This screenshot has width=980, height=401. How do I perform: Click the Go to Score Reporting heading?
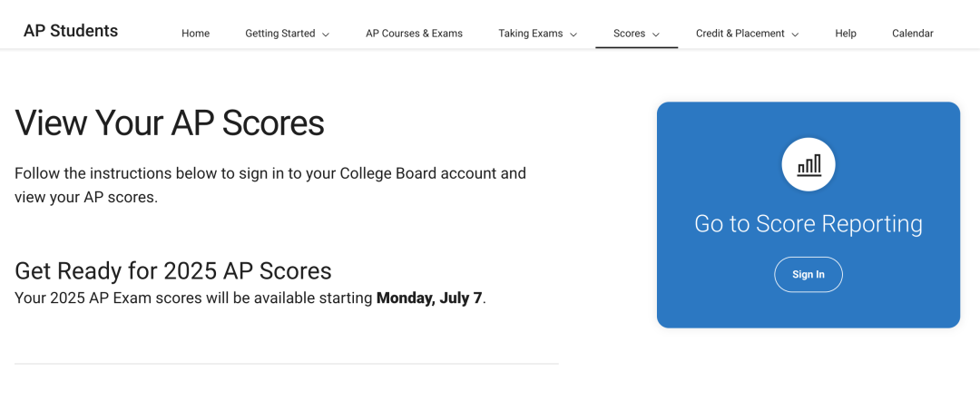(x=808, y=223)
